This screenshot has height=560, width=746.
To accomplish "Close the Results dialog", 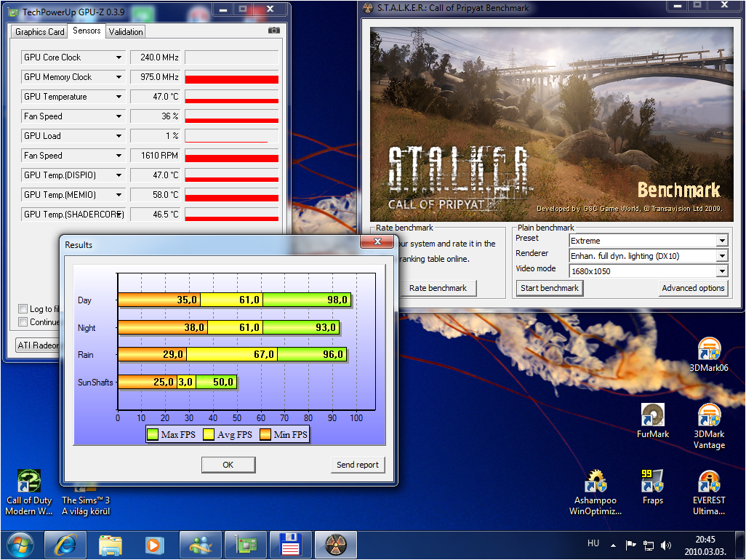I will [377, 241].
